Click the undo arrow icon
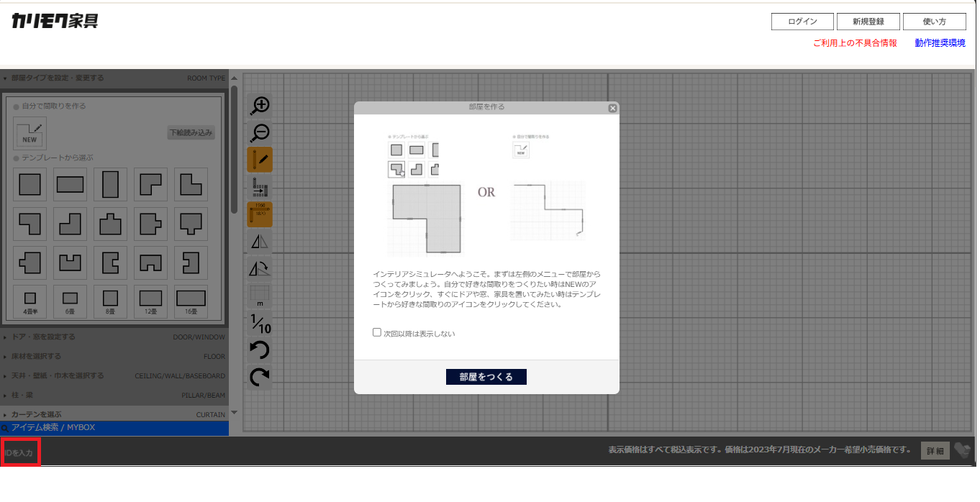This screenshot has height=502, width=980. [x=260, y=350]
